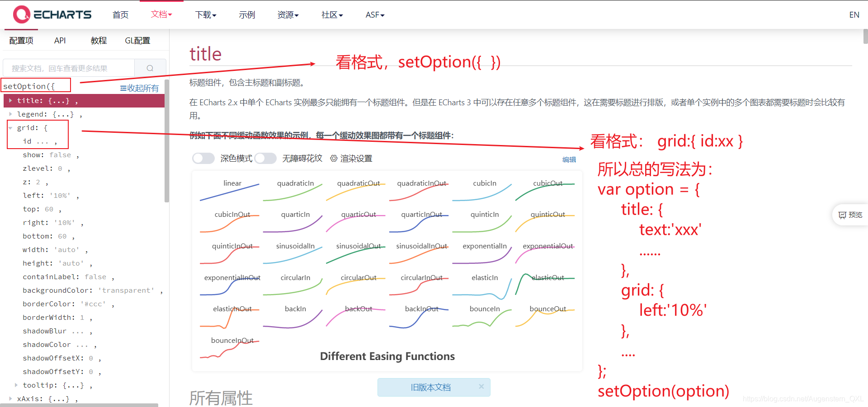
Task: Select the grid id property
Action: tap(40, 141)
